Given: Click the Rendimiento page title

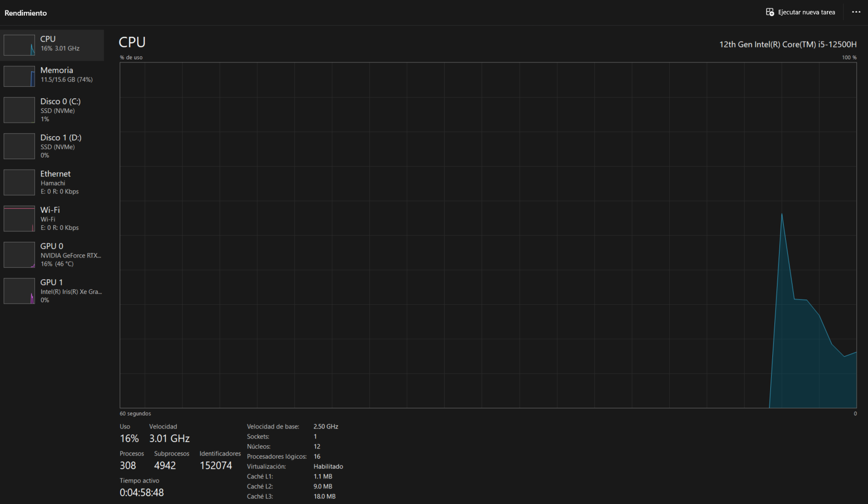Looking at the screenshot, I should coord(25,13).
